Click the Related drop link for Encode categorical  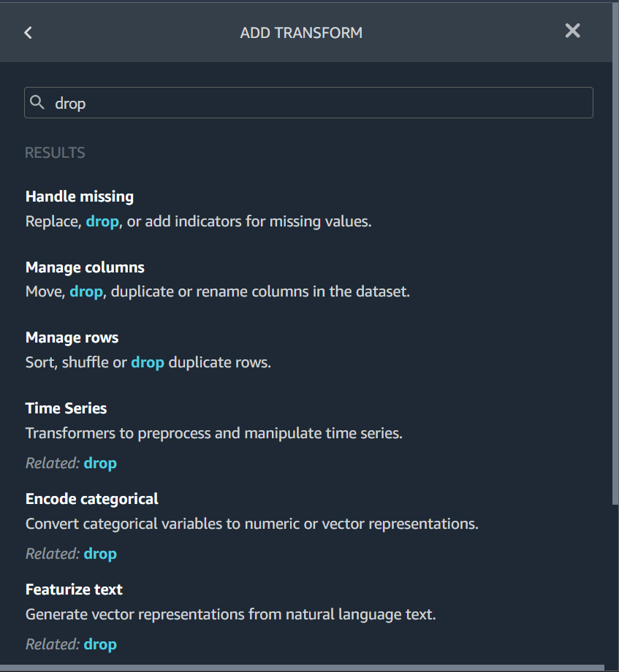100,553
